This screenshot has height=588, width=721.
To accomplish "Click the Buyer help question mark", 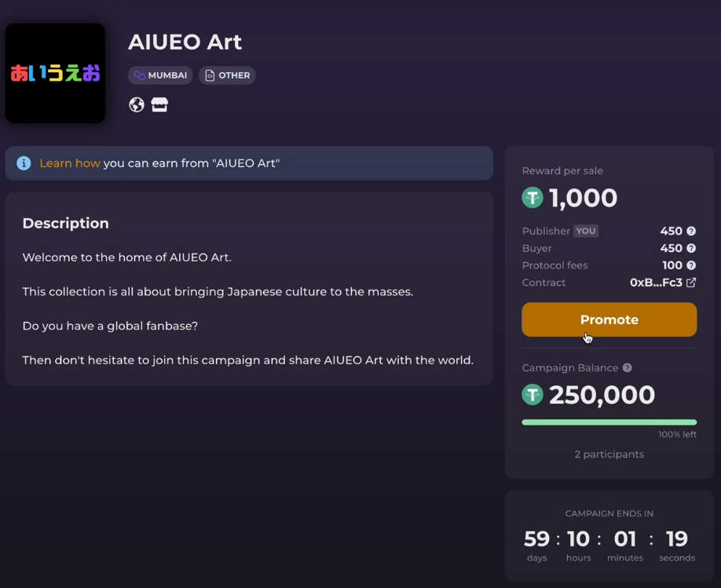I will pyautogui.click(x=691, y=248).
